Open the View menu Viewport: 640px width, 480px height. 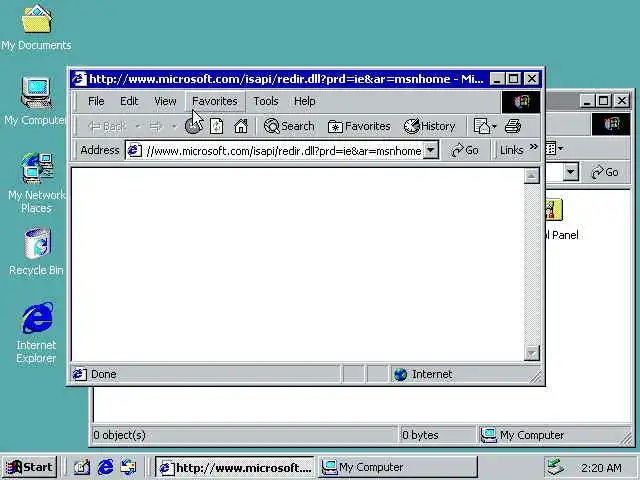coord(165,101)
